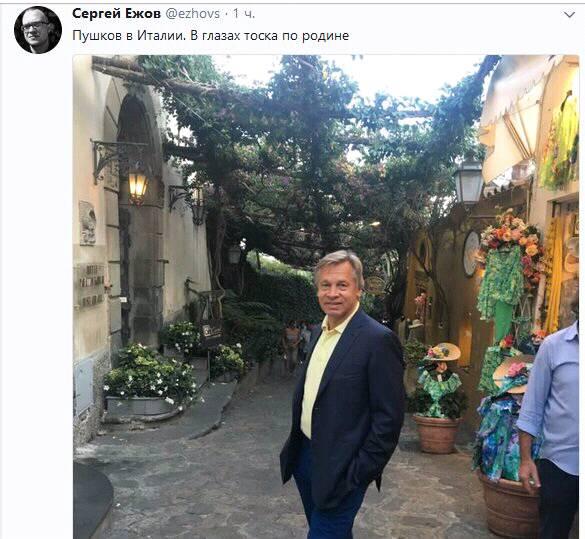Click the straw hat mannequin in the photo
Screen dimensions: 585x539
pos(440,377)
